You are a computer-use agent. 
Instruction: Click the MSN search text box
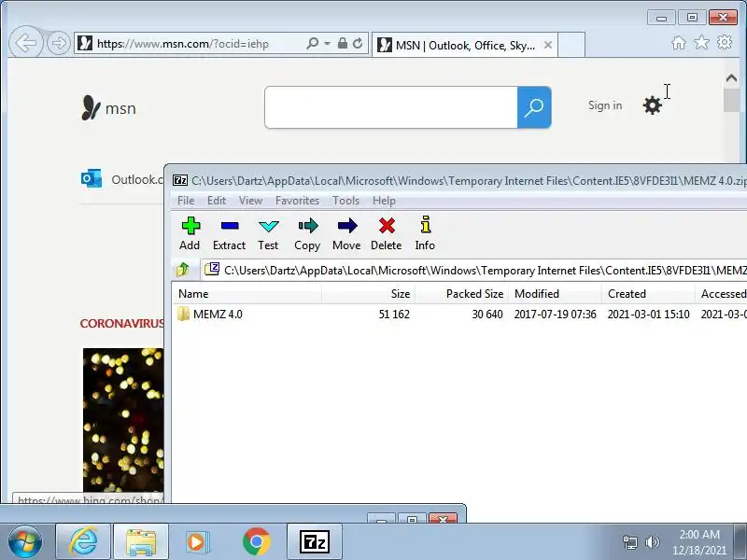(x=391, y=107)
